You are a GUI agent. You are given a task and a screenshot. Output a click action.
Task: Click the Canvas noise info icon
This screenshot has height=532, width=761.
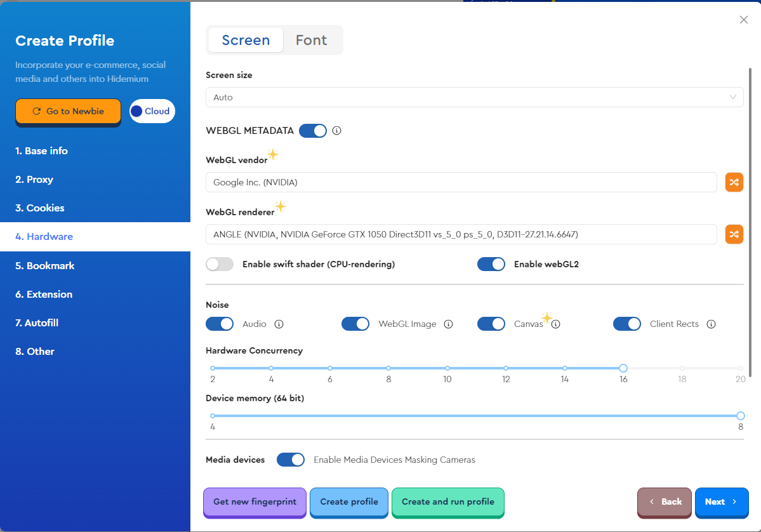click(556, 324)
